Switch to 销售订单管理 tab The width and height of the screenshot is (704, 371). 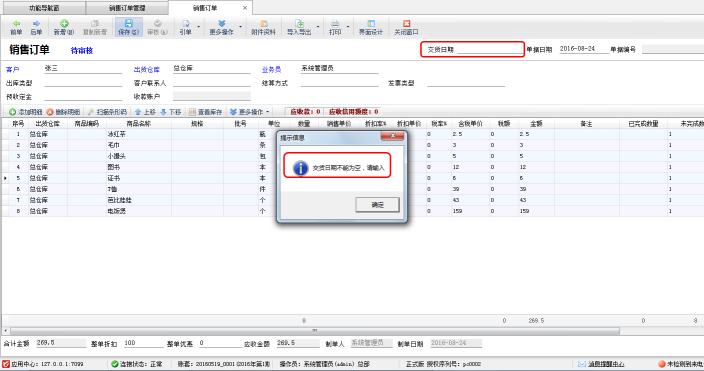127,8
